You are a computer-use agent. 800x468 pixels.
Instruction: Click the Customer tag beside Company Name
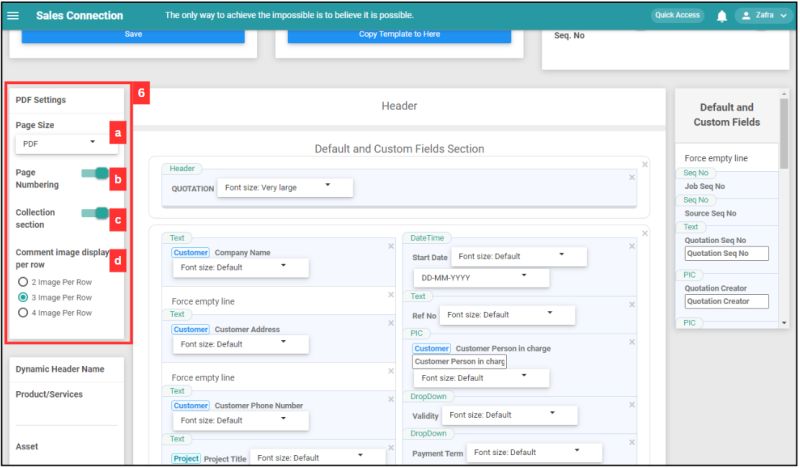pyautogui.click(x=190, y=253)
